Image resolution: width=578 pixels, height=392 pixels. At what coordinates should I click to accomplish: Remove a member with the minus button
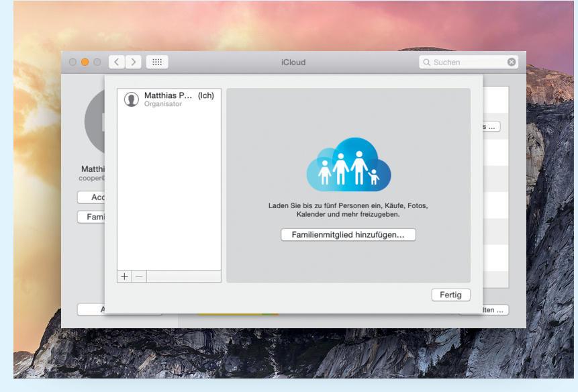tap(140, 277)
